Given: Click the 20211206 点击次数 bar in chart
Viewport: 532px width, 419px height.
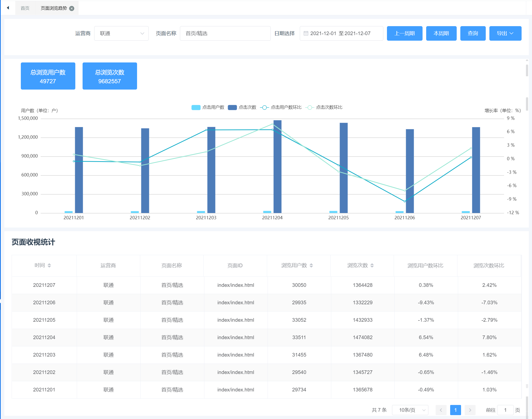Looking at the screenshot, I should coord(410,171).
